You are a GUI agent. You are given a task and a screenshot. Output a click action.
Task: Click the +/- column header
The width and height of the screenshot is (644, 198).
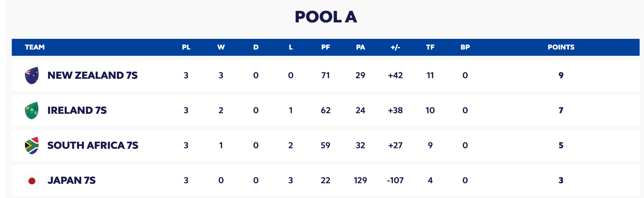(x=395, y=47)
